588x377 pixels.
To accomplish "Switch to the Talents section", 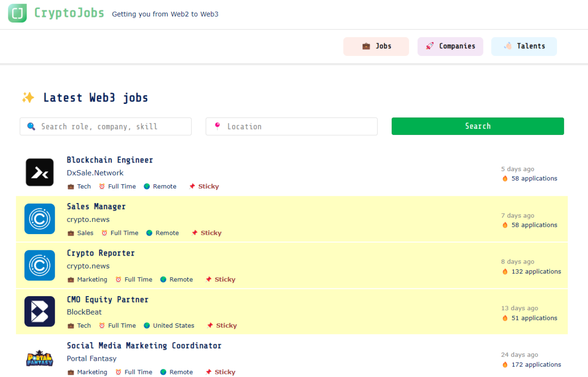I will click(x=524, y=46).
